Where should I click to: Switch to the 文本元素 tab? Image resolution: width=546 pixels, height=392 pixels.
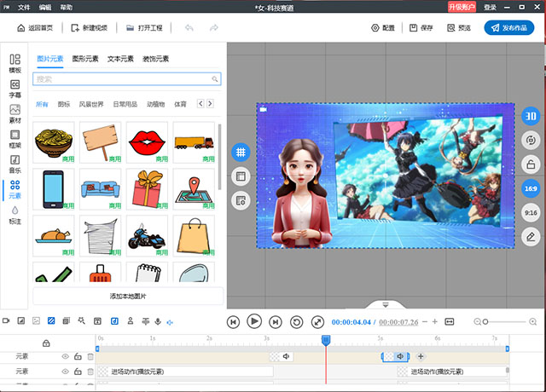coord(120,59)
